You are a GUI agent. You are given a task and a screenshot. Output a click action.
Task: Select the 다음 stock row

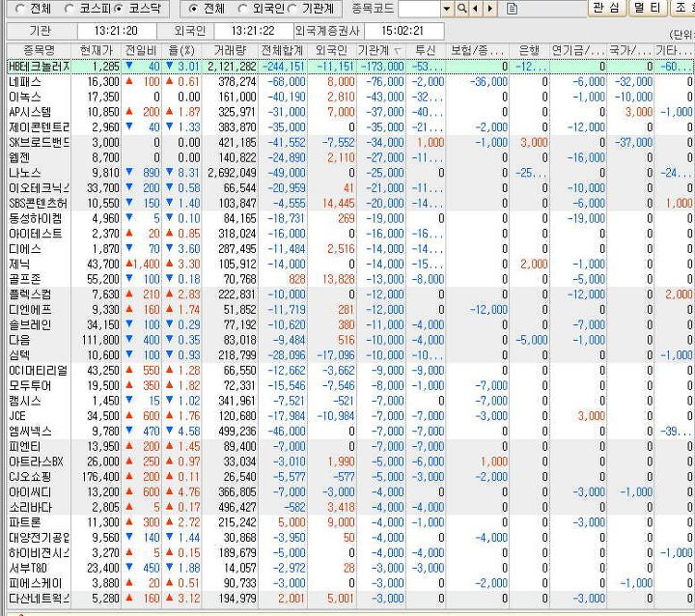coord(350,340)
